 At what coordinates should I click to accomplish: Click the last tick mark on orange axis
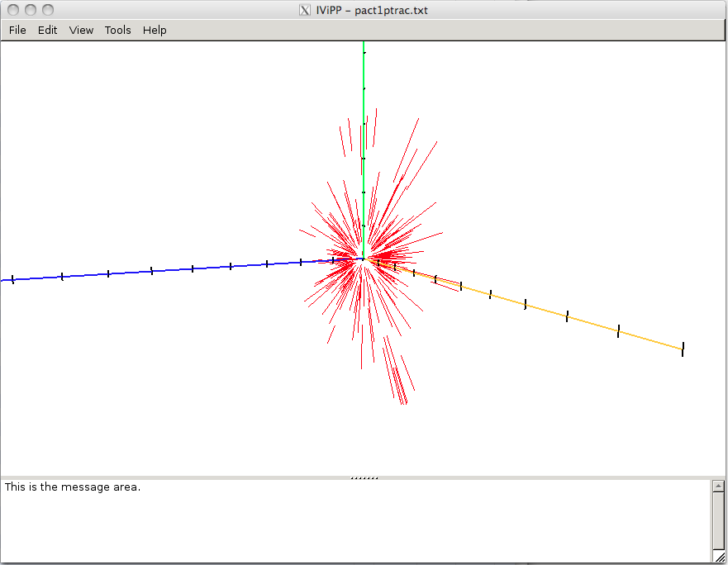(x=683, y=349)
